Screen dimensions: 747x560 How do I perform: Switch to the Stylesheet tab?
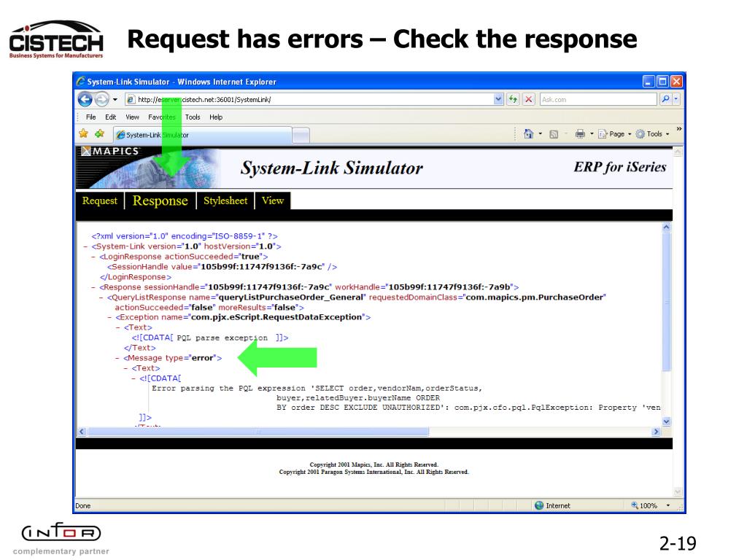coord(225,201)
